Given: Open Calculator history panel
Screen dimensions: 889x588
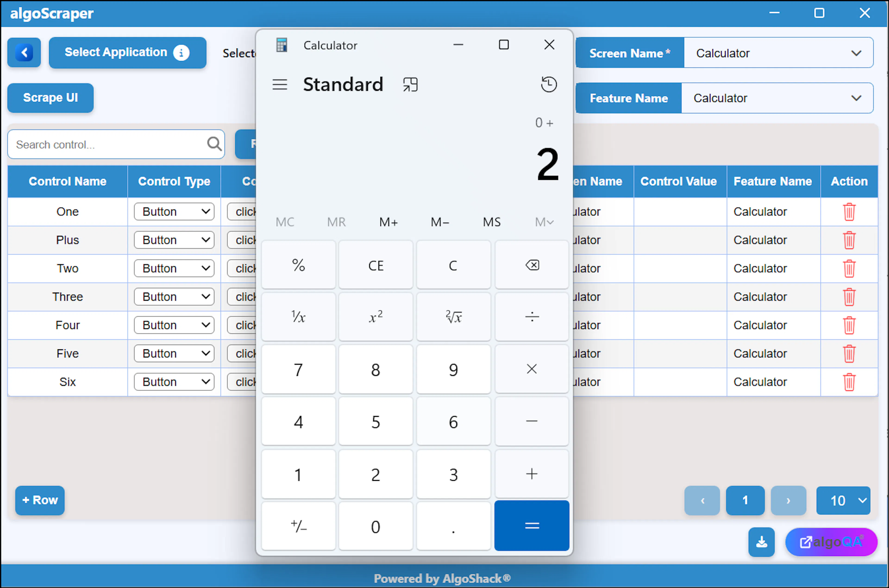Looking at the screenshot, I should click(x=548, y=84).
